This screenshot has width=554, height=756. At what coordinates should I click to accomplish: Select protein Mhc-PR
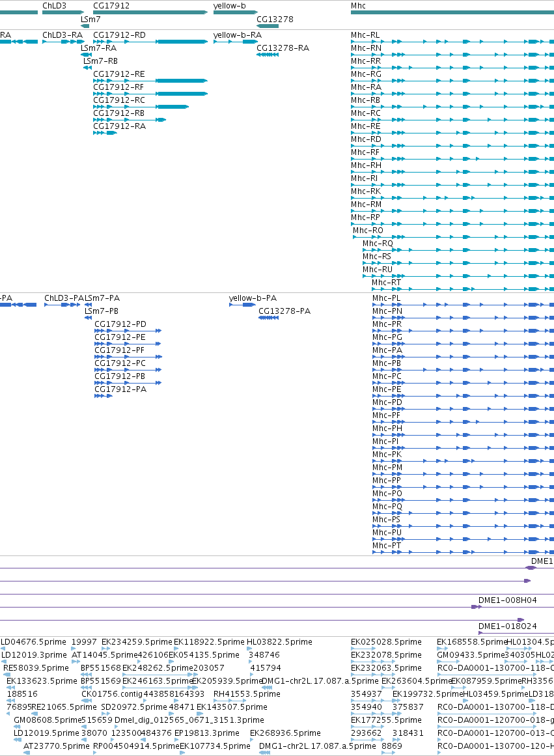point(387,324)
